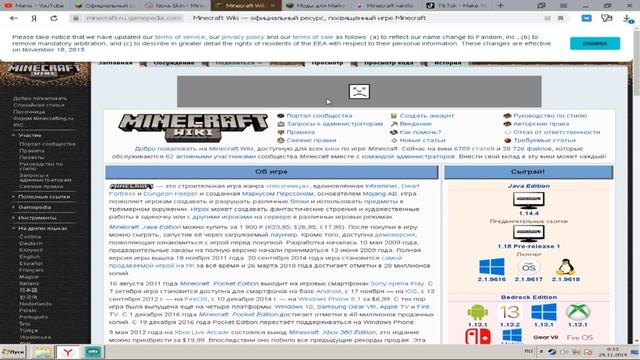This screenshot has width=640, height=360.
Task: Open the Требуемые статьи link
Action: [x=544, y=140]
